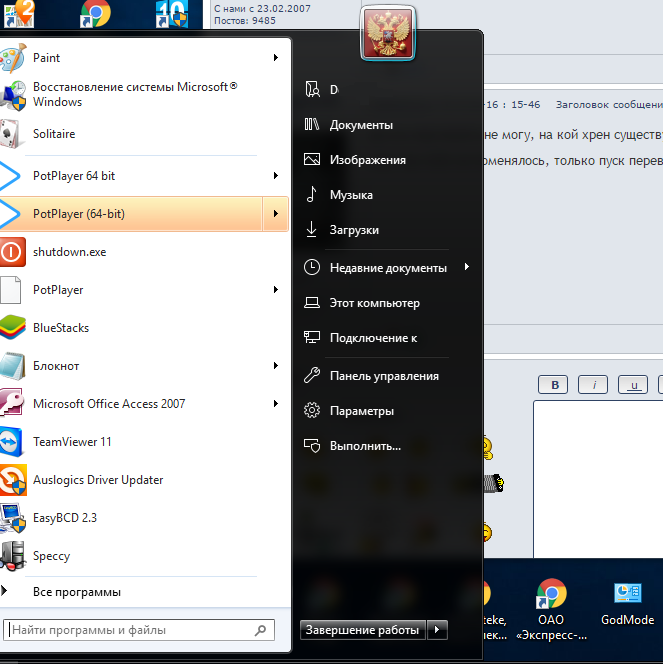The height and width of the screenshot is (664, 663).
Task: Click the desktop shortcut with orange 2 marker
Action: point(19,14)
